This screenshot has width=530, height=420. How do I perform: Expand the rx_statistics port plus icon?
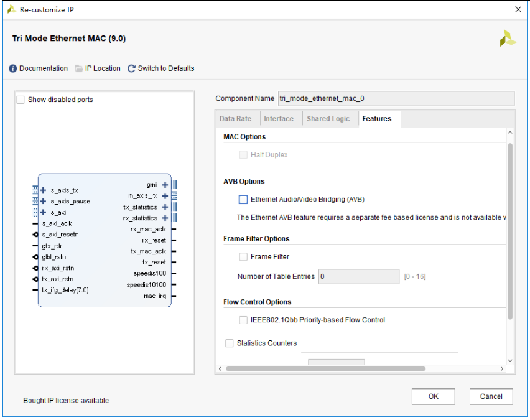pos(165,218)
